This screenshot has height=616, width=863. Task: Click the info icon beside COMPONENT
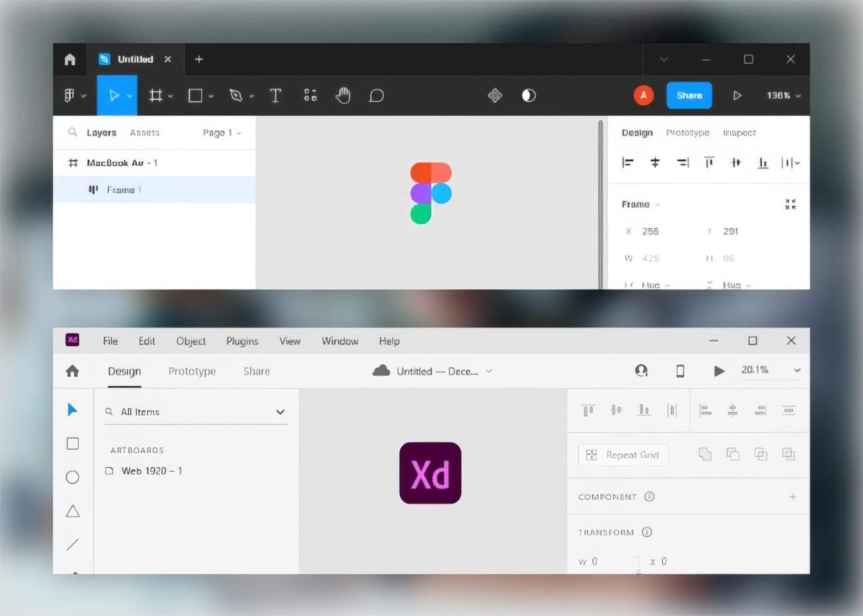[649, 497]
